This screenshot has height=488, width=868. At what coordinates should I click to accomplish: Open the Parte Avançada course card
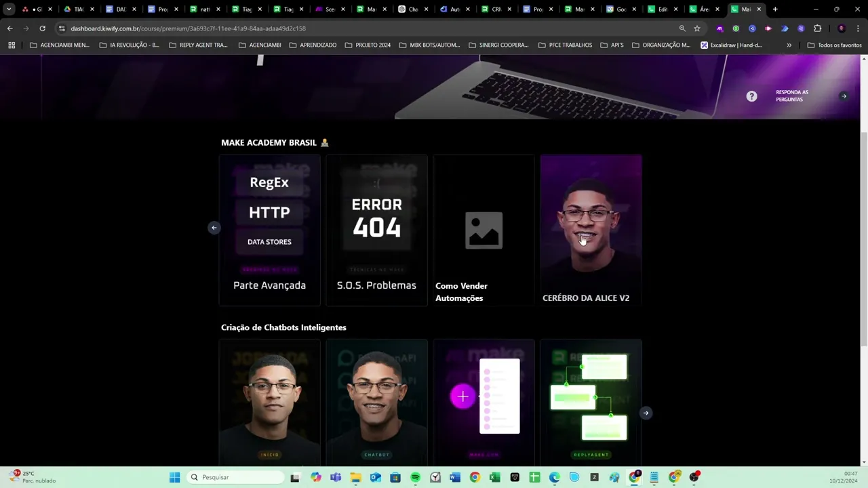pos(269,230)
